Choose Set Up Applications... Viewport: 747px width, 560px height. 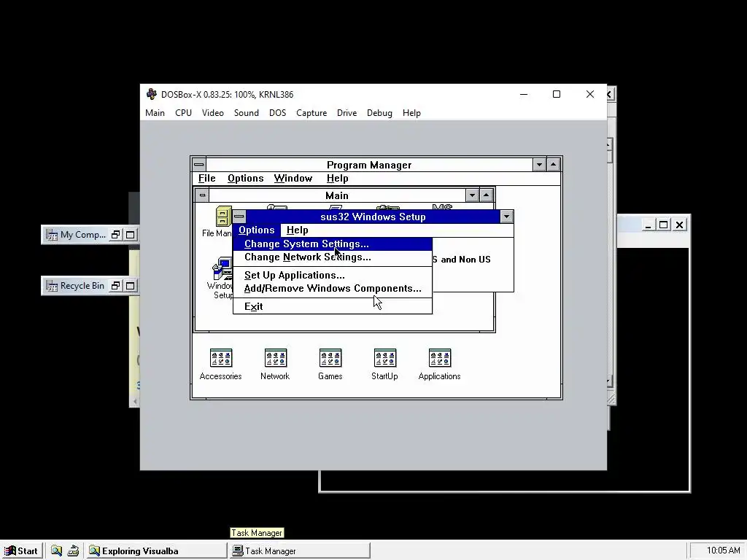[333, 275]
